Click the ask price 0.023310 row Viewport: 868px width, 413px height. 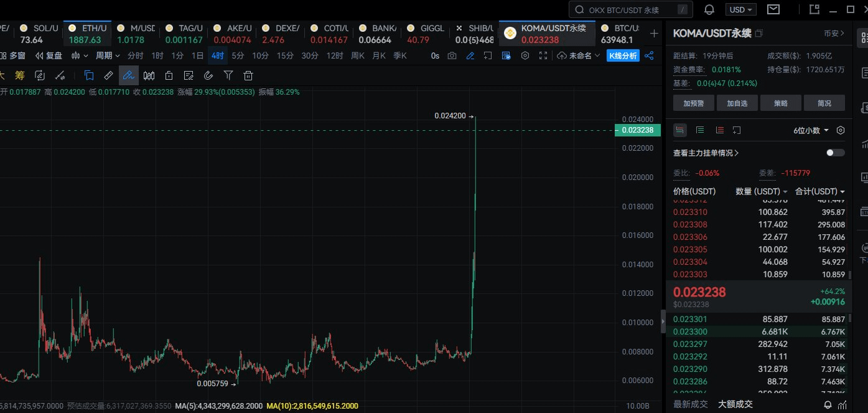click(759, 212)
